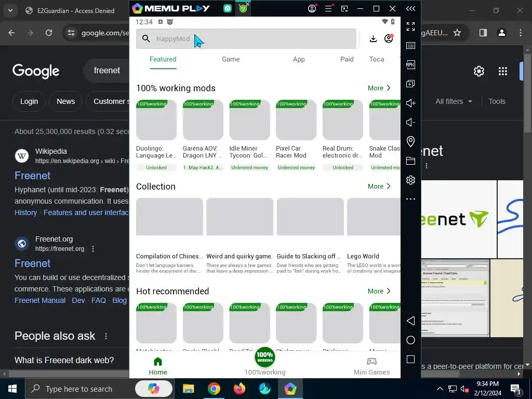Tap 100%working center button
Viewport: 532px width, 399px height.
265,357
